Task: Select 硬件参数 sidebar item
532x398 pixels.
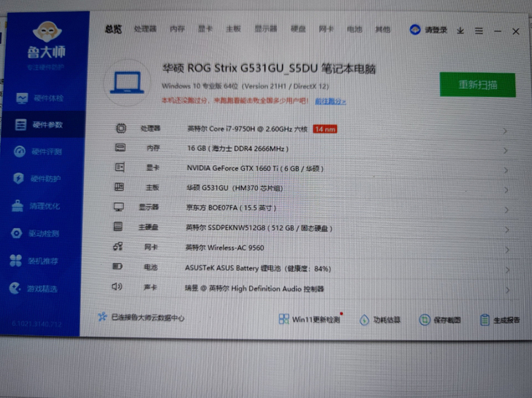Action: [x=43, y=125]
